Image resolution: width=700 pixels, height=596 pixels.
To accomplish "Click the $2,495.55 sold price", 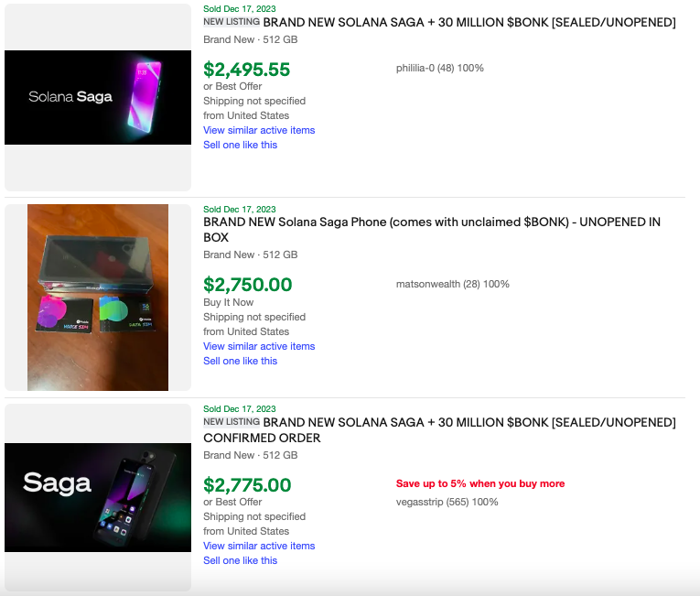I will pos(246,70).
